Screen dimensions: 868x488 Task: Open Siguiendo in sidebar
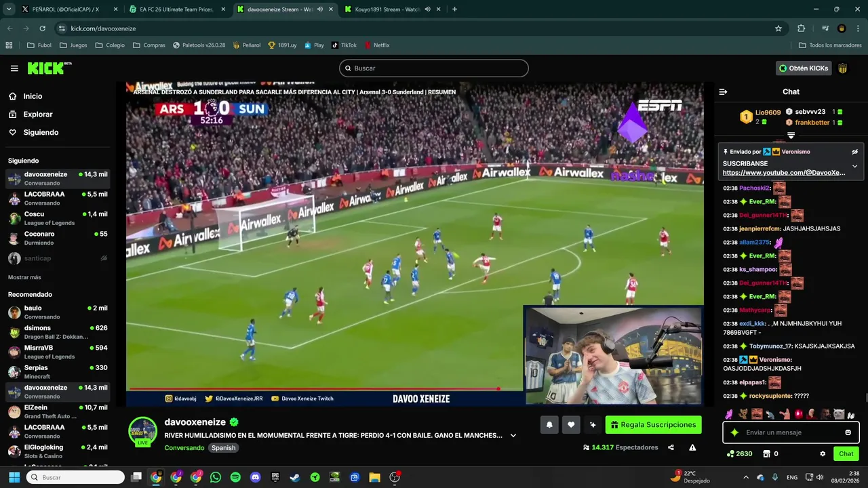(x=41, y=132)
